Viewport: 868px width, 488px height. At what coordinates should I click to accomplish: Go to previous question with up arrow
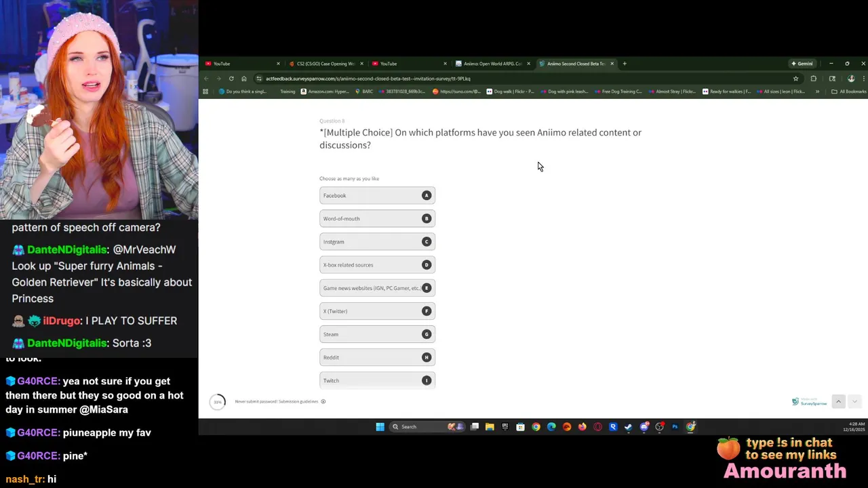pos(838,401)
